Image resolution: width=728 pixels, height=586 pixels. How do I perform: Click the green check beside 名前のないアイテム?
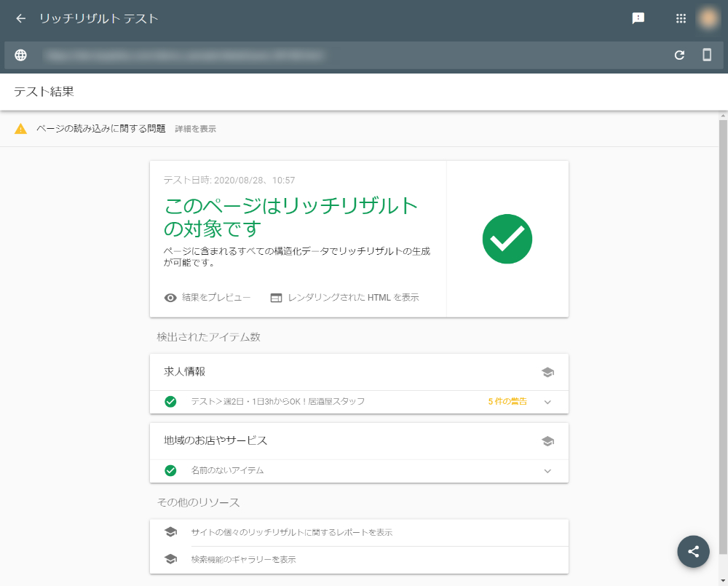click(x=170, y=471)
